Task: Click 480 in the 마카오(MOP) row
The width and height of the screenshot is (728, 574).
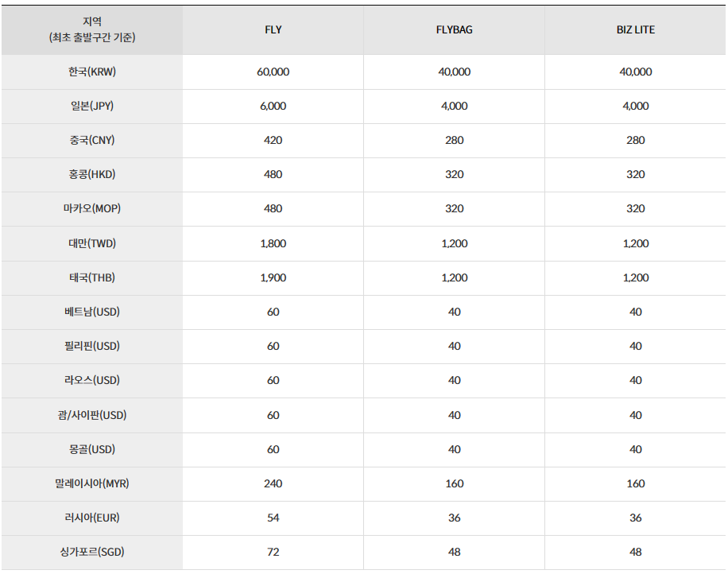Action: coord(273,208)
